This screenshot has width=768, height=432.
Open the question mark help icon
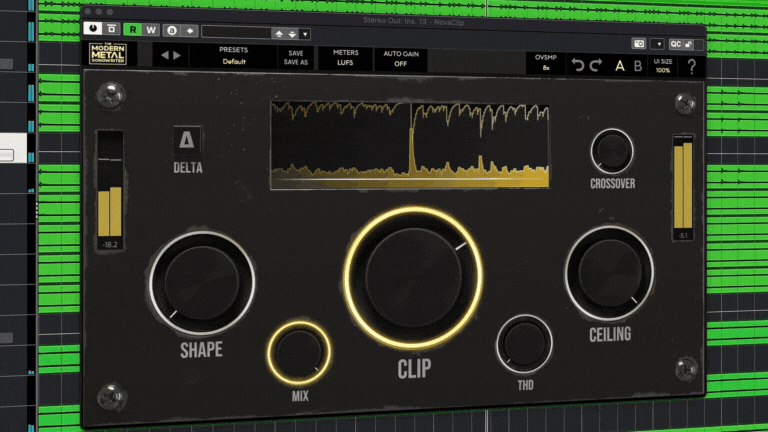pyautogui.click(x=690, y=67)
